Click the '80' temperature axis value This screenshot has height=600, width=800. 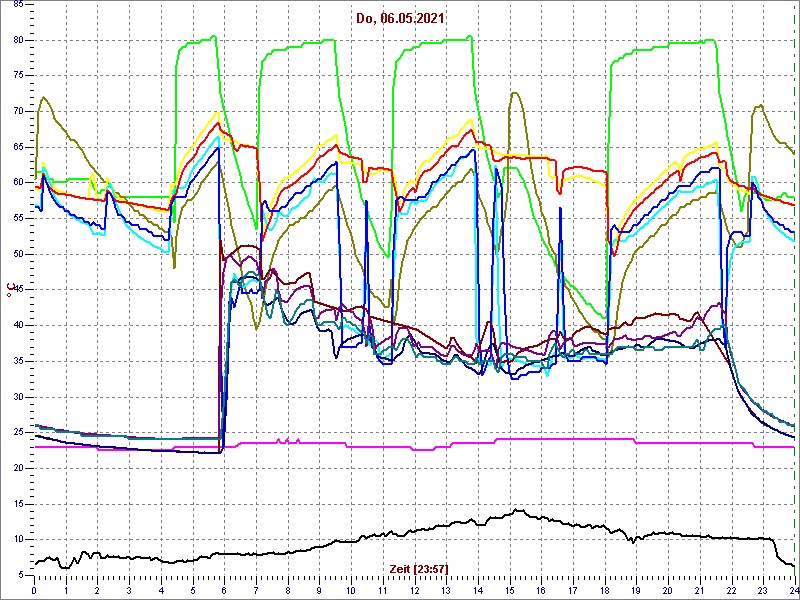click(18, 40)
